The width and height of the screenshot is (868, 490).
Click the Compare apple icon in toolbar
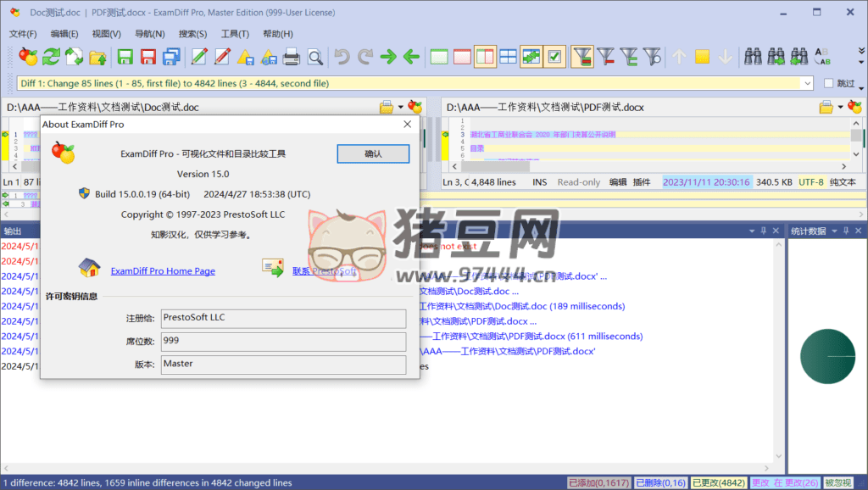pyautogui.click(x=28, y=57)
